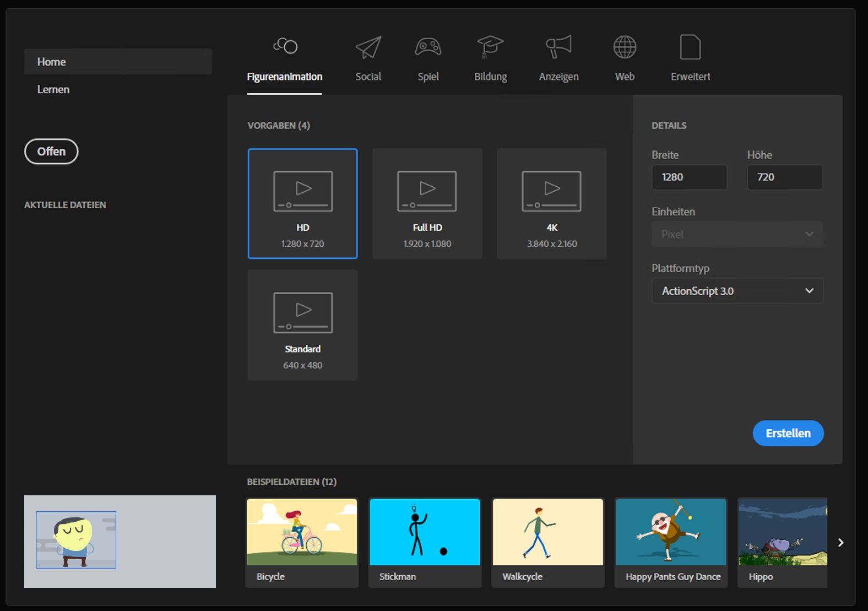
Task: Open the Plattformtyp ActionScript 3.0 dropdown
Action: [x=737, y=291]
